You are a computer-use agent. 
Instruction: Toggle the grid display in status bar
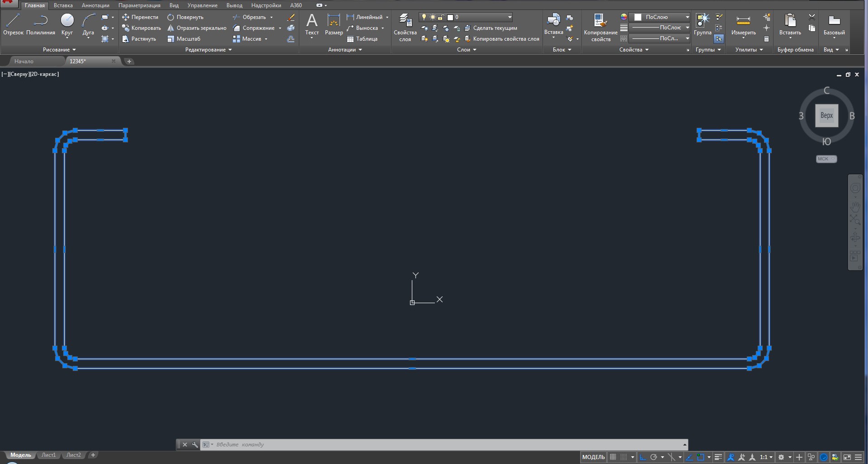[613, 457]
